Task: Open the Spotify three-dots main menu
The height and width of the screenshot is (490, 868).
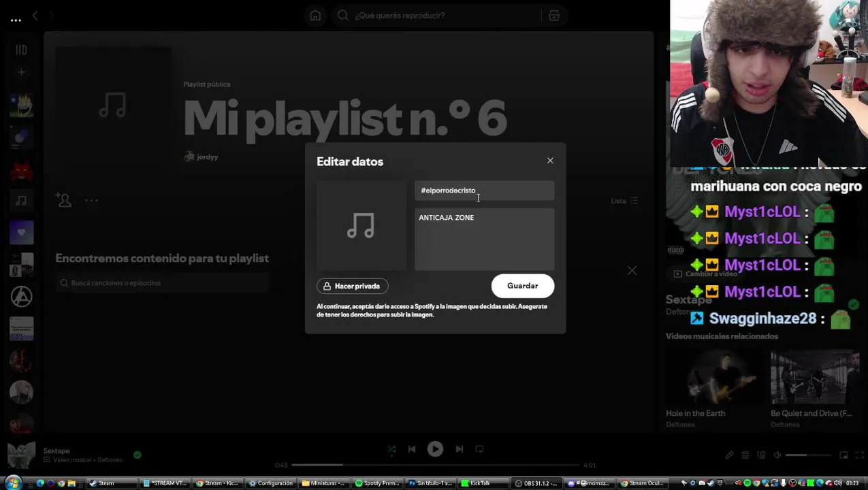Action: click(x=16, y=20)
